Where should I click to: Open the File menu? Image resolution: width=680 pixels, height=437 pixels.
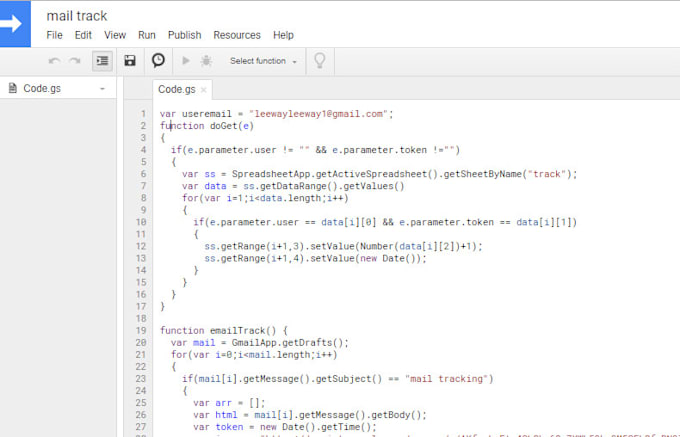click(x=54, y=35)
